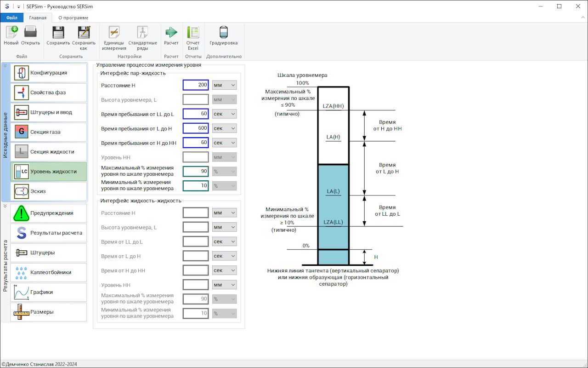The width and height of the screenshot is (588, 368).
Task: Collapse the Исходные данные sidebar section
Action: 5,66
